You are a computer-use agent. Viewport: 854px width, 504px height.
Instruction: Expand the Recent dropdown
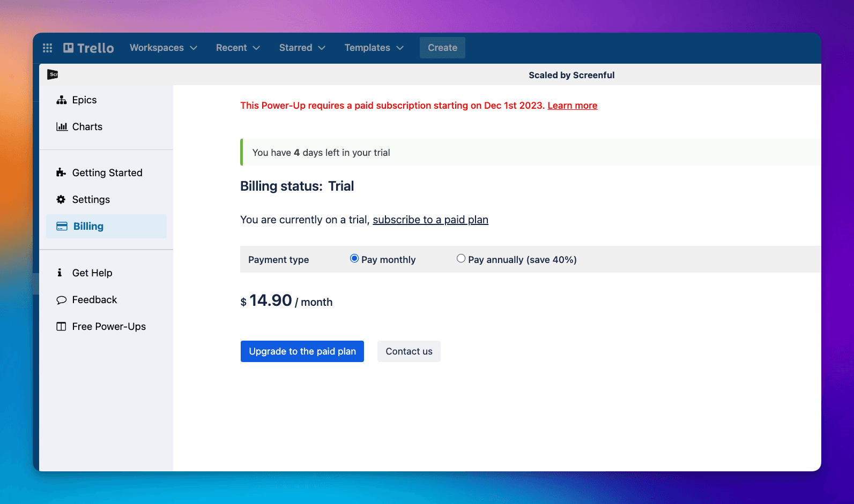tap(238, 48)
